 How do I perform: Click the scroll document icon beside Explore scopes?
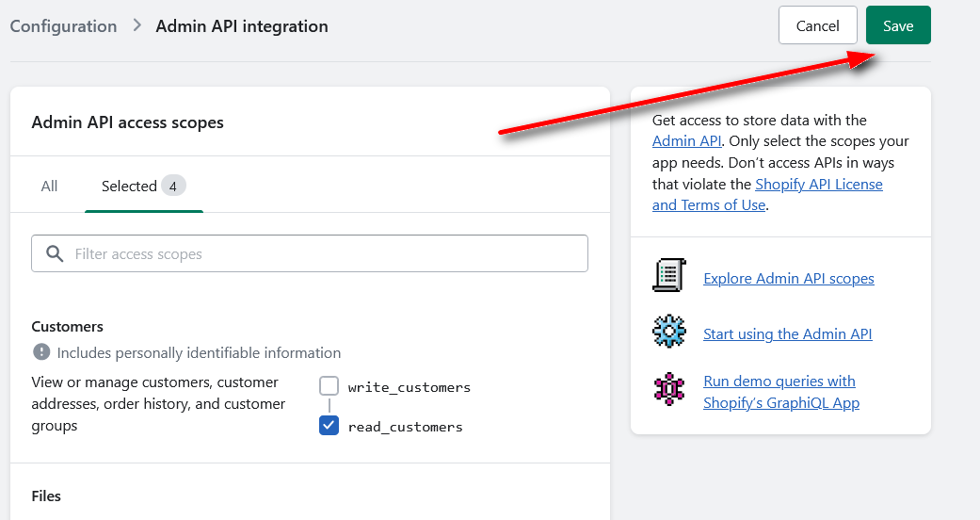(x=668, y=275)
